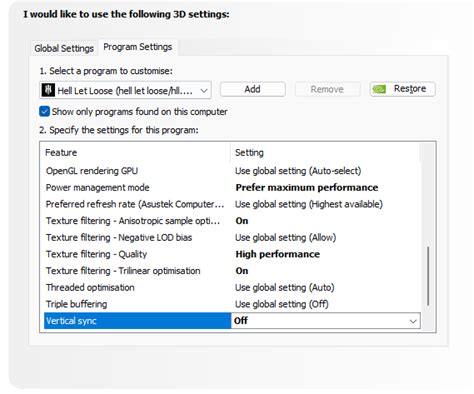Click the Remove button
The width and height of the screenshot is (474, 394).
[x=327, y=89]
